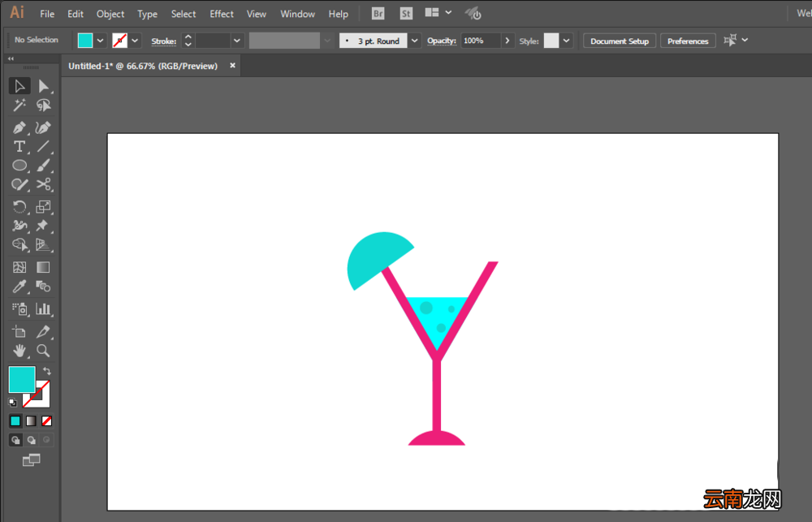Close the Untitled-1 document tab
Viewport: 812px width, 522px height.
[232, 65]
